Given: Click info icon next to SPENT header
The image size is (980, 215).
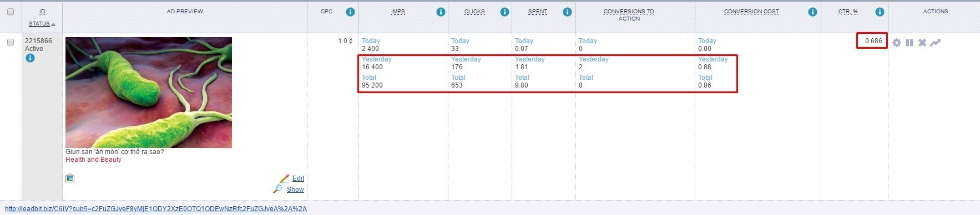Looking at the screenshot, I should [567, 12].
